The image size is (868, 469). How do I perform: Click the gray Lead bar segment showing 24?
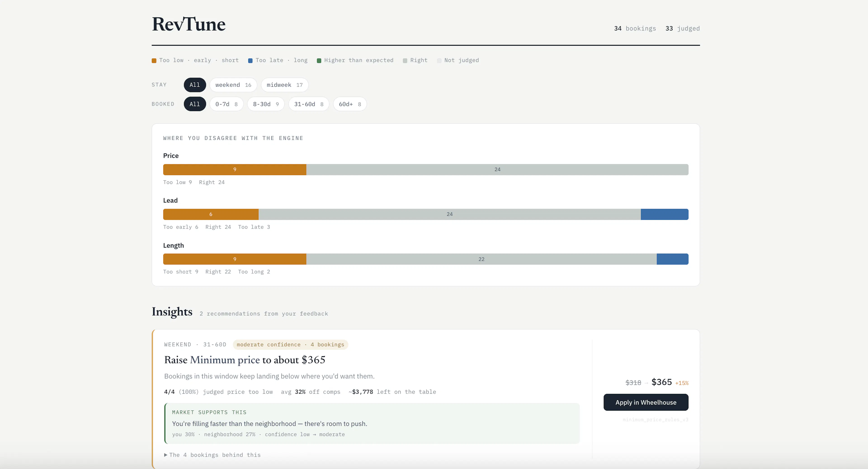click(450, 214)
